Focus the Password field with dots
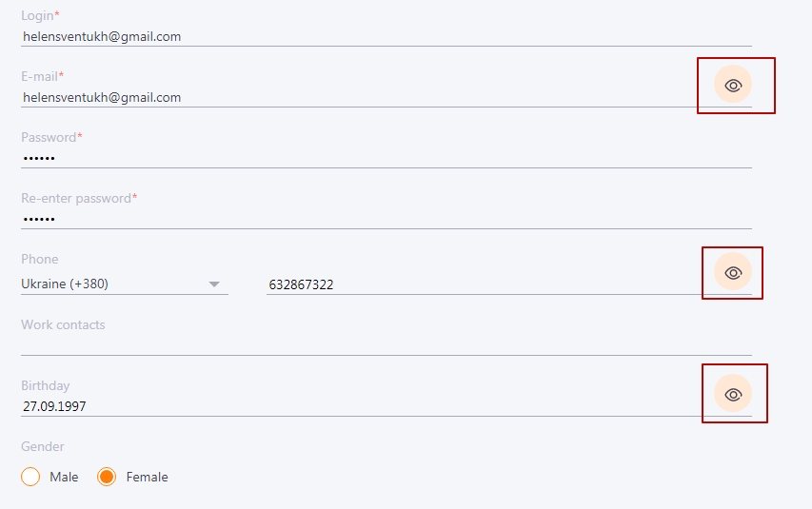The height and width of the screenshot is (509, 812). tap(386, 158)
